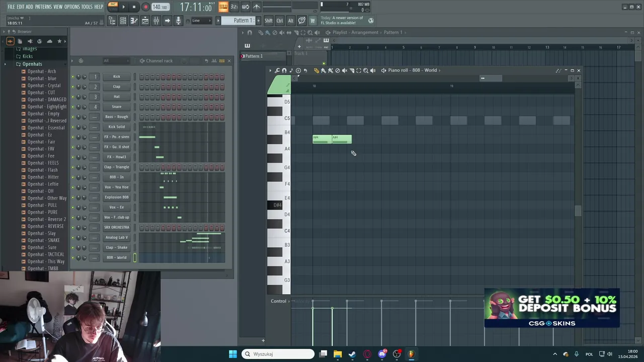Click the Shift shortcut button

(x=269, y=21)
